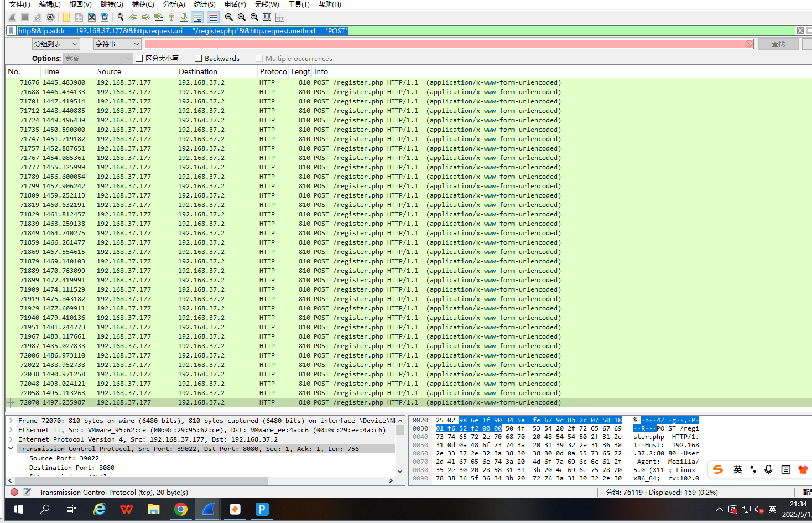Open the 统计(S) menu
Image resolution: width=812 pixels, height=523 pixels.
[205, 4]
